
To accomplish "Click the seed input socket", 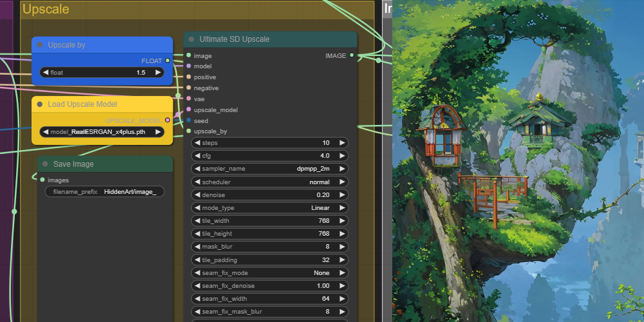I will [189, 121].
